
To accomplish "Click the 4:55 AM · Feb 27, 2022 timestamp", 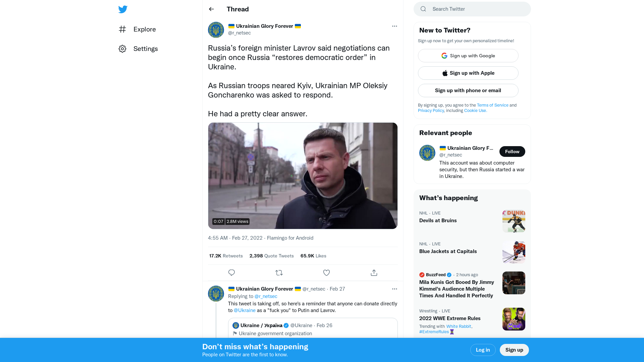I will click(235, 238).
